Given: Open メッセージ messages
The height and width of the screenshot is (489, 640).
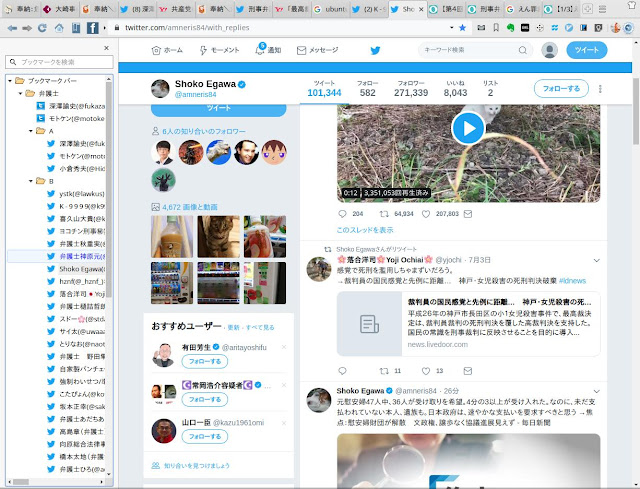Looking at the screenshot, I should click(317, 50).
